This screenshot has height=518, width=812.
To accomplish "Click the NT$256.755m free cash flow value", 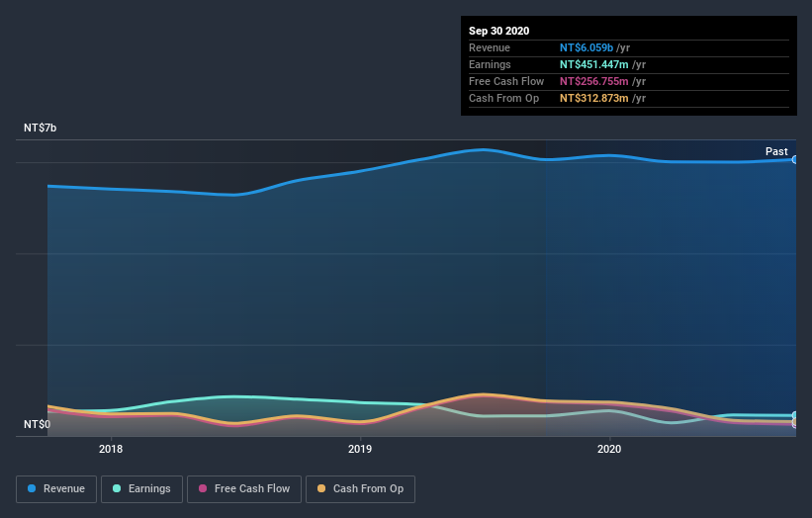I will pos(594,81).
